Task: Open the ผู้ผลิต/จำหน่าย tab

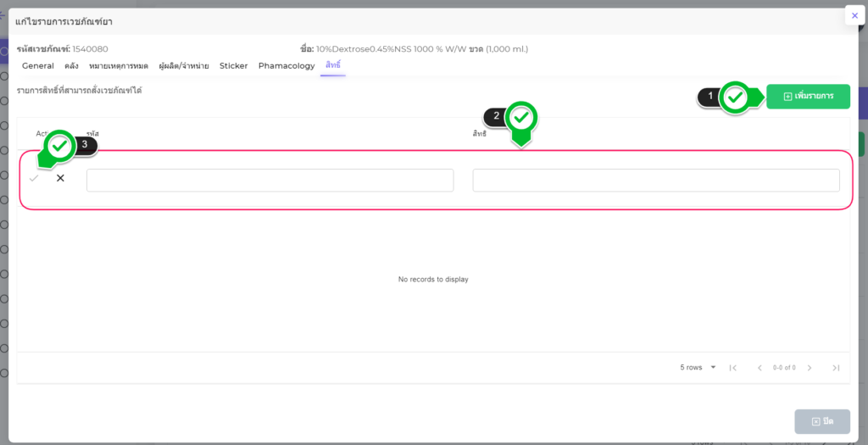Action: [x=184, y=66]
